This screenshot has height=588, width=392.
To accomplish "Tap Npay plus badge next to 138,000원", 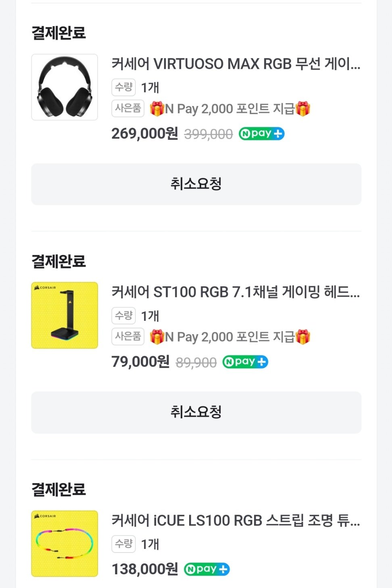I will 207,569.
